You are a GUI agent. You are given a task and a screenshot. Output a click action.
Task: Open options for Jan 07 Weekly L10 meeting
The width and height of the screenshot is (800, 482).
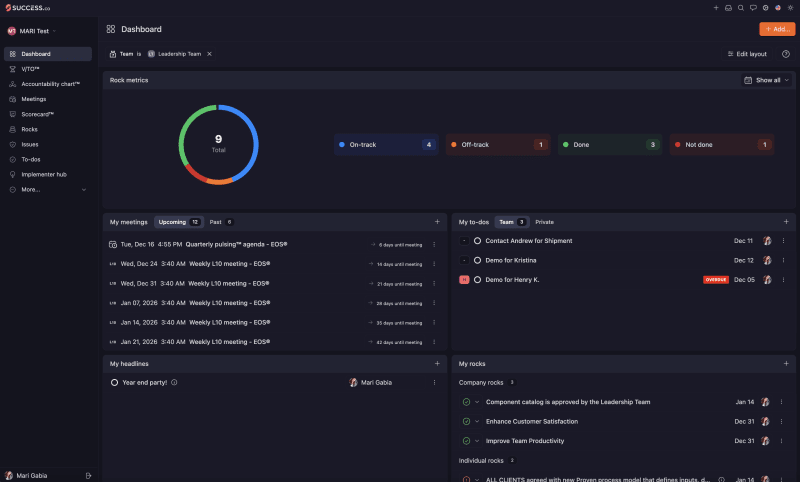(x=434, y=303)
